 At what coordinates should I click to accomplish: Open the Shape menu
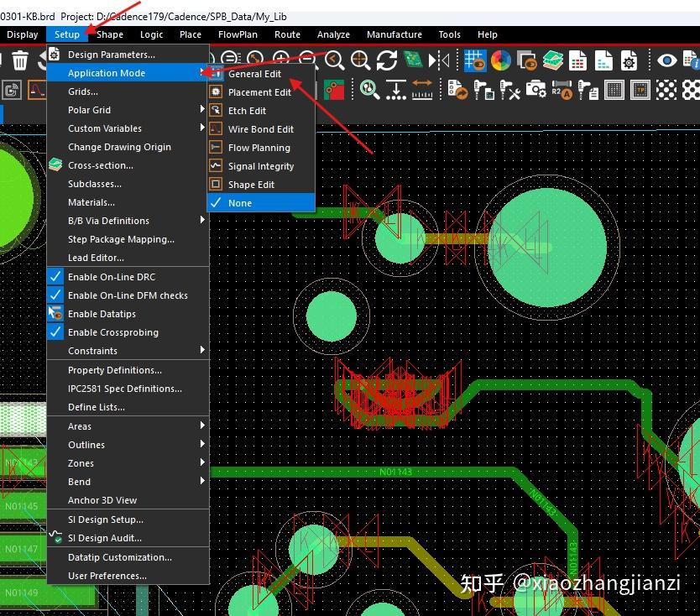110,34
